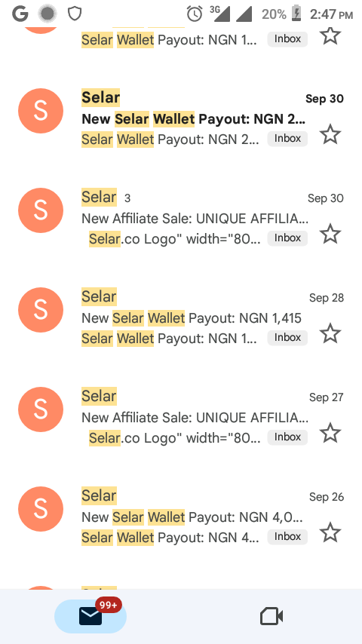Viewport: 362px width, 644px height.
Task: Tap the alarm clock icon in status bar
Action: pyautogui.click(x=195, y=14)
